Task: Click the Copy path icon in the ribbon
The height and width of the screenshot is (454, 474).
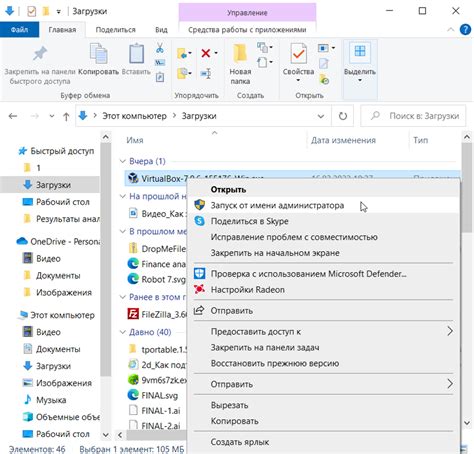Action: pos(160,62)
